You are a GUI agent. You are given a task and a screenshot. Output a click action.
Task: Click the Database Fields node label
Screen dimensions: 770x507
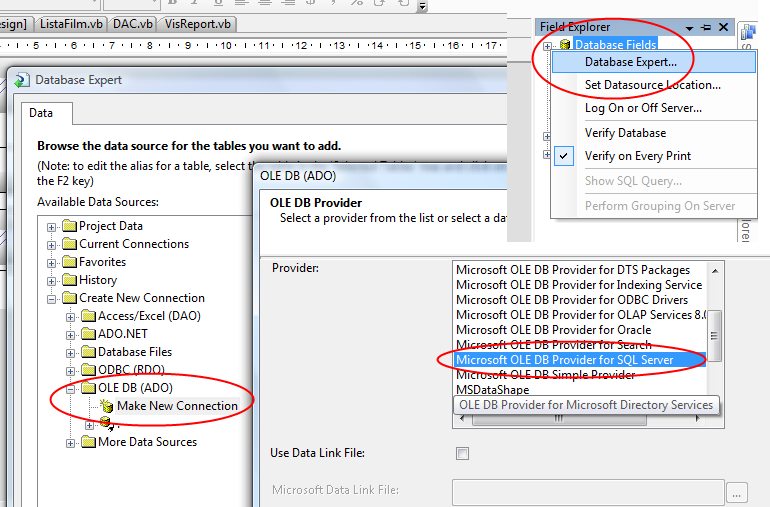pos(615,44)
